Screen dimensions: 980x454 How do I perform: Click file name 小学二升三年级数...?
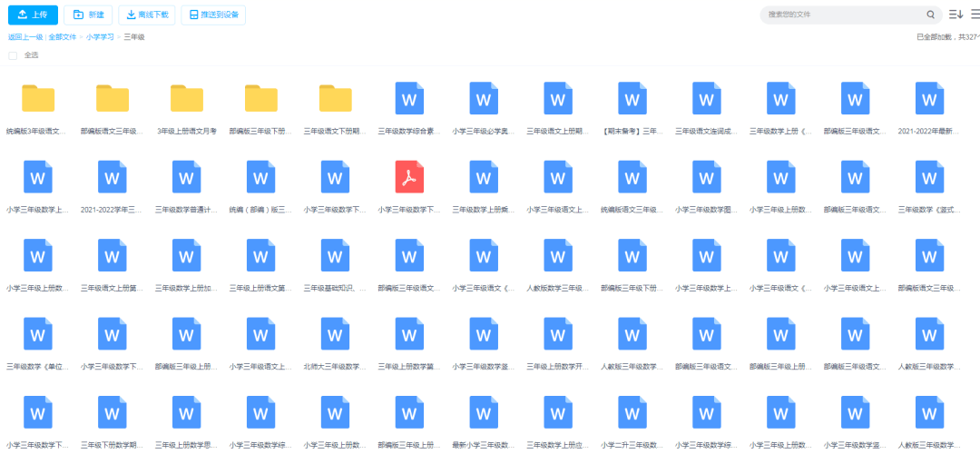point(632,445)
